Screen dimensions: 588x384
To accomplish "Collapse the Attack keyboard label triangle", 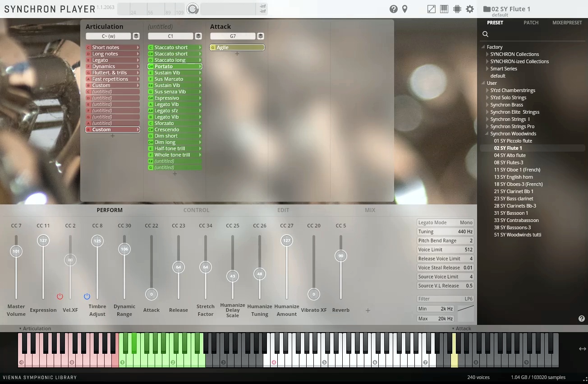I will [x=453, y=328].
